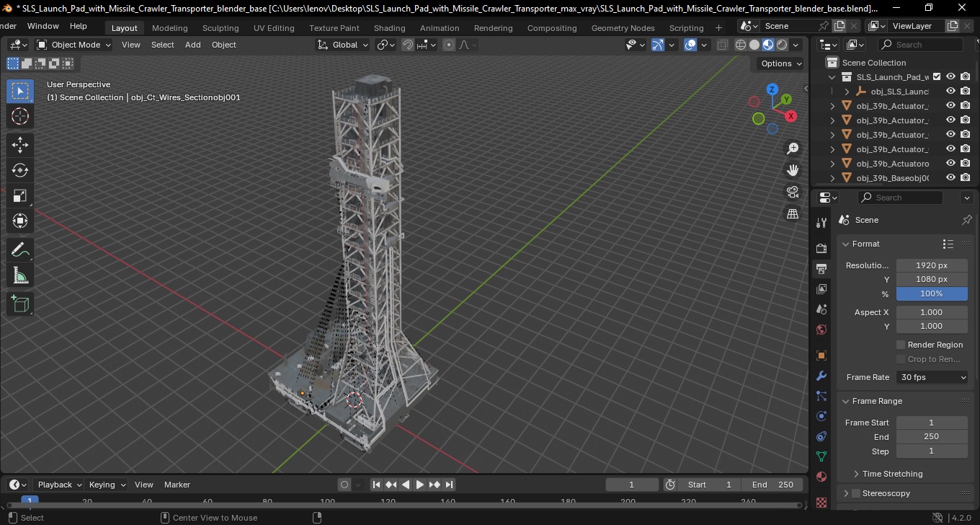Toggle proportional editing button
Viewport: 980px width, 525px height.
449,45
